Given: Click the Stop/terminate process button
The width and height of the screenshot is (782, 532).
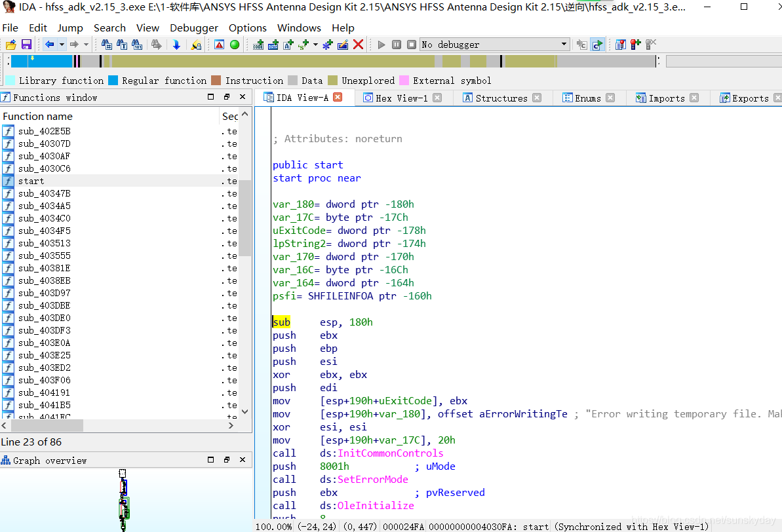Looking at the screenshot, I should point(412,45).
